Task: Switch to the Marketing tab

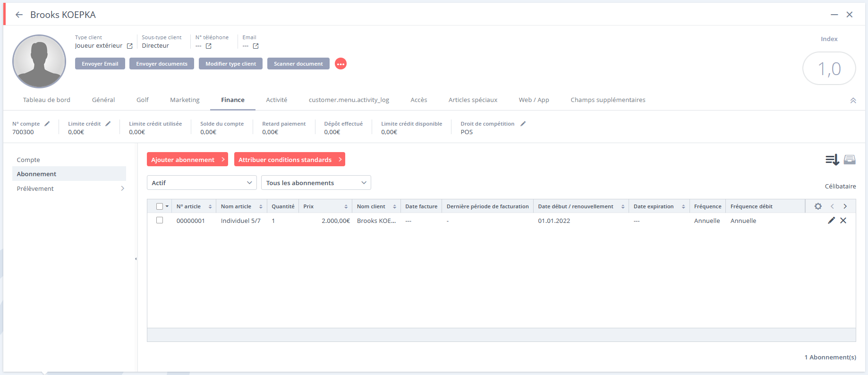Action: click(185, 100)
